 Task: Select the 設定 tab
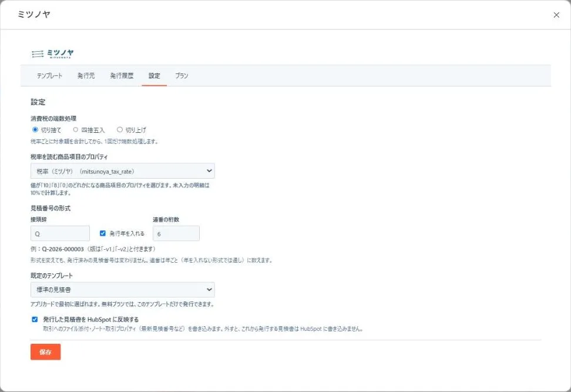click(154, 76)
